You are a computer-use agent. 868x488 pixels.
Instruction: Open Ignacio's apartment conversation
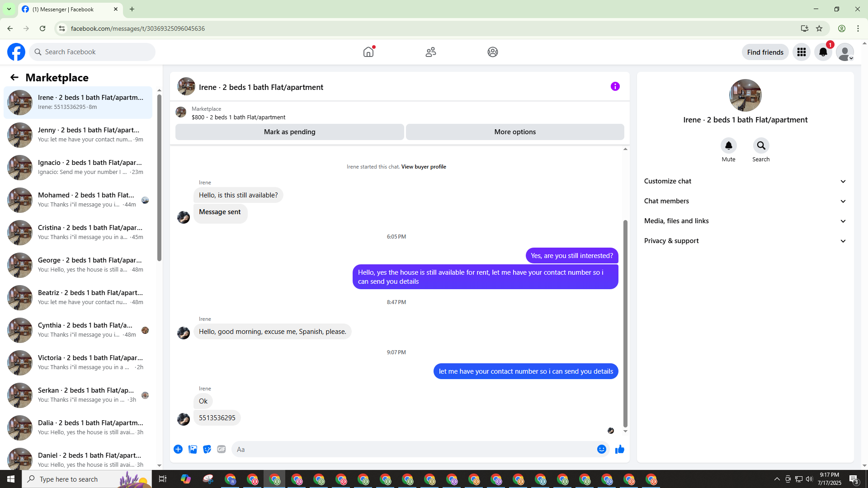[78, 167]
